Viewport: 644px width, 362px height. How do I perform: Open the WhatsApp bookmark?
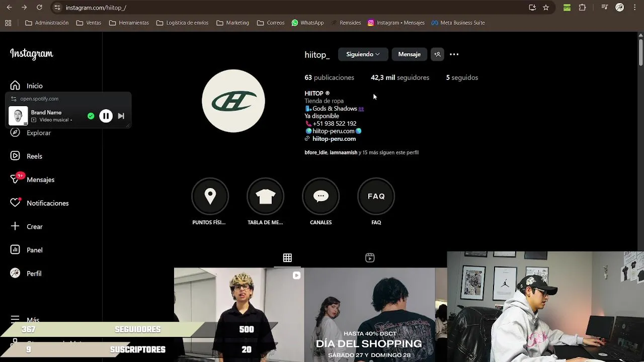coord(307,23)
